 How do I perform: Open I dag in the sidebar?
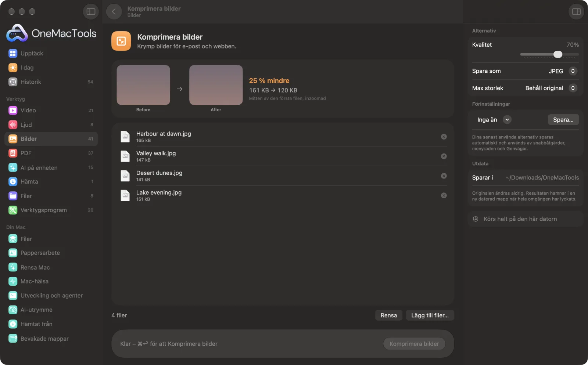pos(51,68)
